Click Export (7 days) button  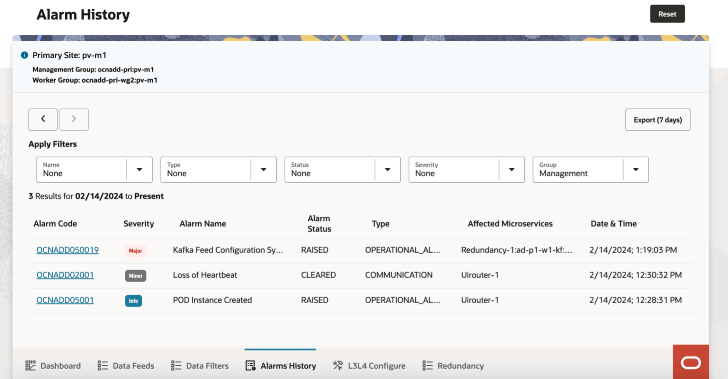[657, 120]
